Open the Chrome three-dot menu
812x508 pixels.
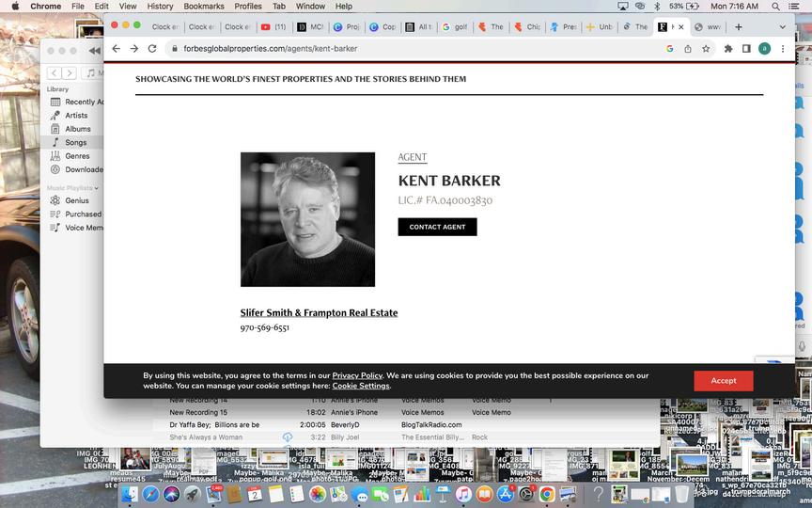click(783, 48)
